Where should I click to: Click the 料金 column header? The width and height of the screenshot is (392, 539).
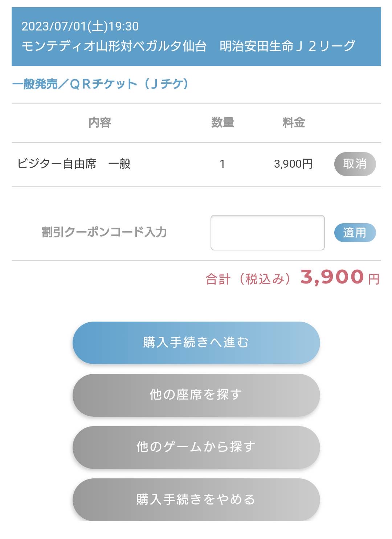click(294, 123)
